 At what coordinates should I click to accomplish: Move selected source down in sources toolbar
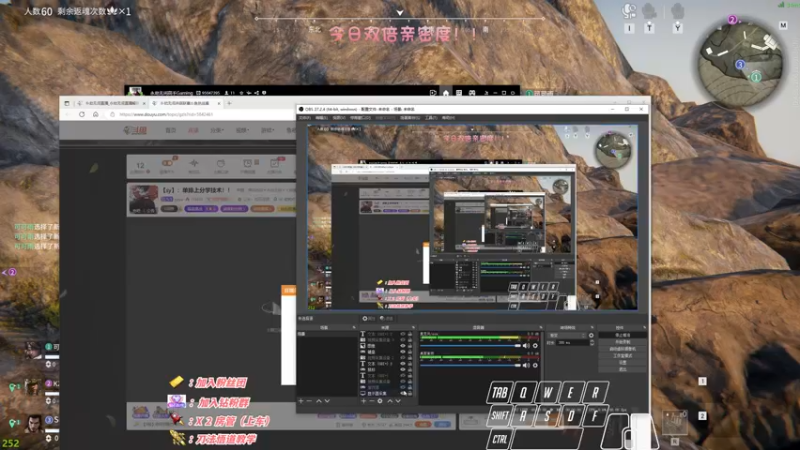point(398,401)
